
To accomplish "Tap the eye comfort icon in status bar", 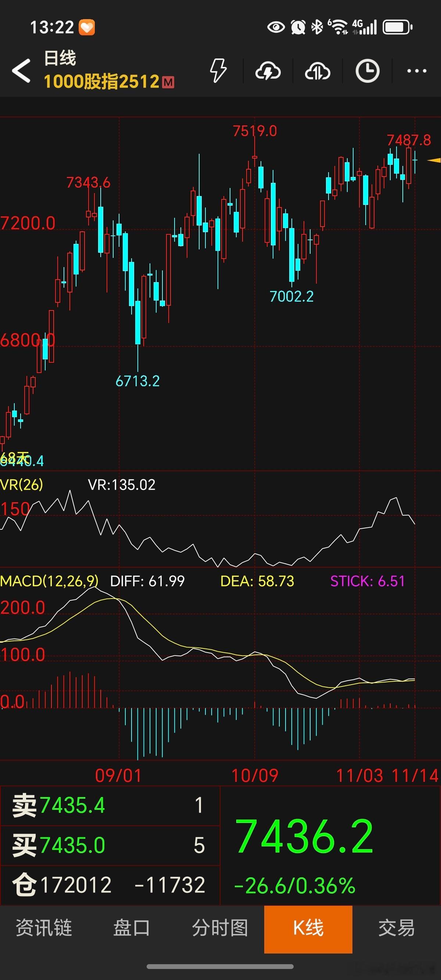I will (x=276, y=27).
